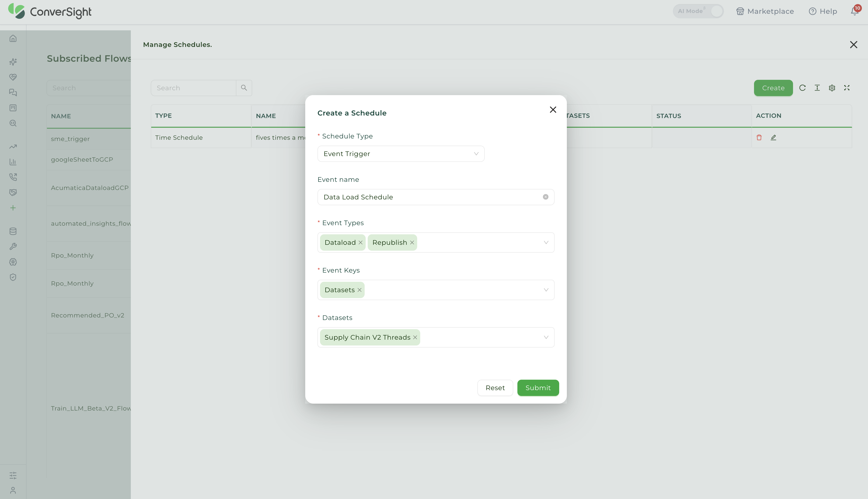
Task: Click the magnifier explore icon in the sidebar
Action: [13, 123]
